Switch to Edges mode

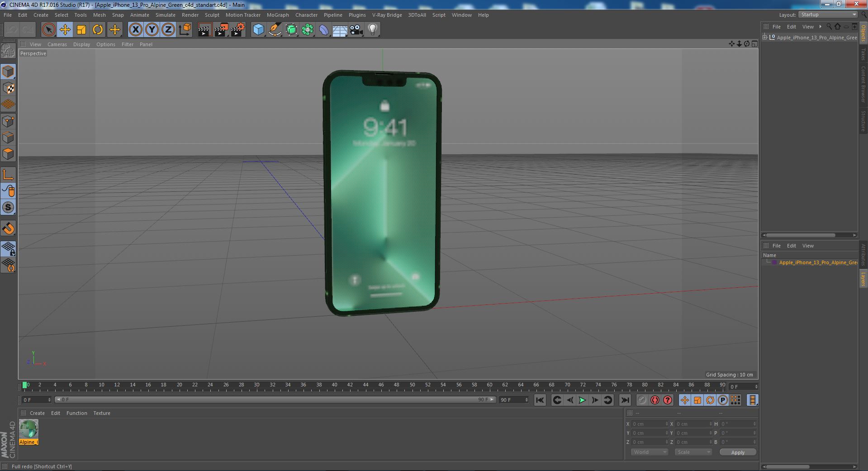pos(8,138)
